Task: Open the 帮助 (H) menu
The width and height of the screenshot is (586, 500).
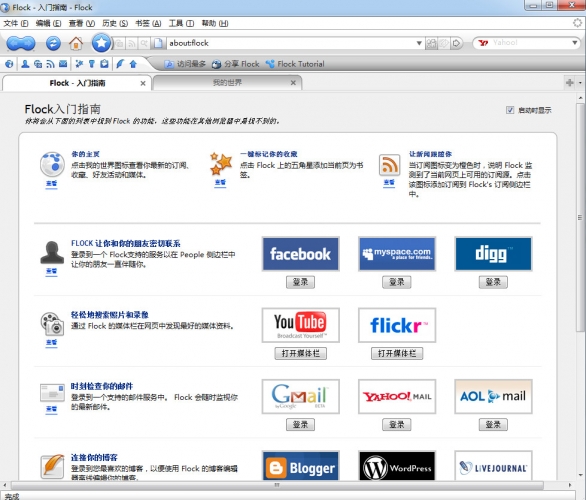Action: coord(215,23)
